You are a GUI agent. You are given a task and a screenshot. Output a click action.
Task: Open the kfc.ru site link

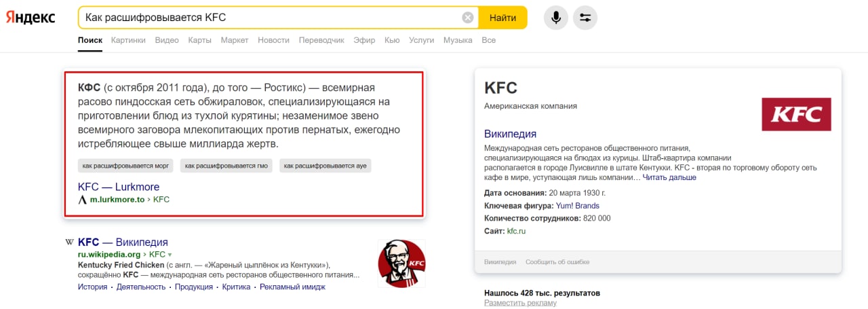(x=516, y=231)
